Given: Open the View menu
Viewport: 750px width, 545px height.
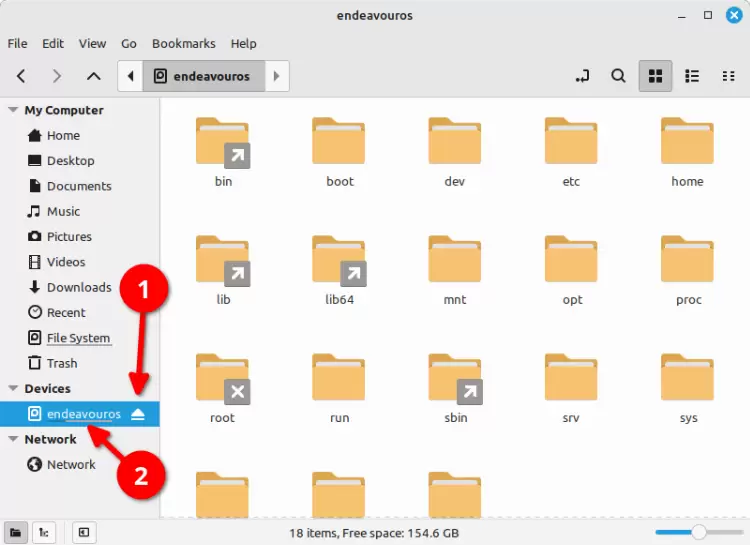Looking at the screenshot, I should tap(92, 44).
